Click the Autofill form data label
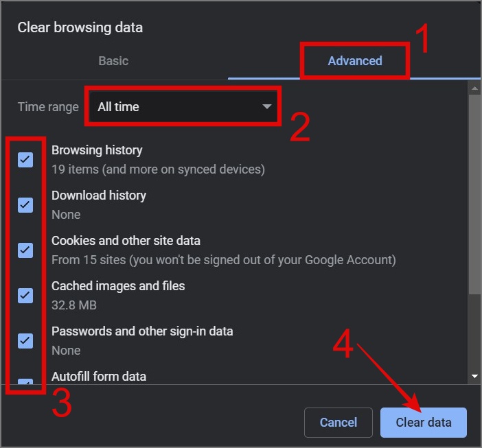This screenshot has height=448, width=482. click(x=99, y=376)
